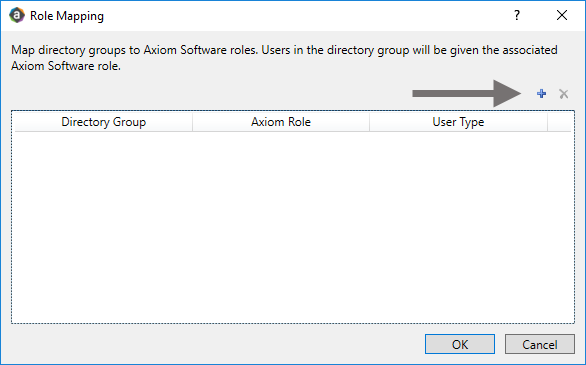Click the gray delete mapping X icon

coord(564,93)
